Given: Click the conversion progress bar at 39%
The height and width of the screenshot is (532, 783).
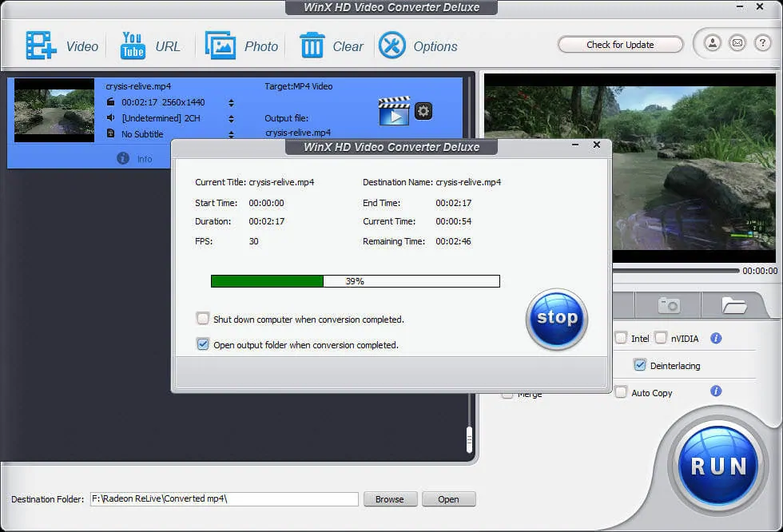Looking at the screenshot, I should tap(355, 281).
